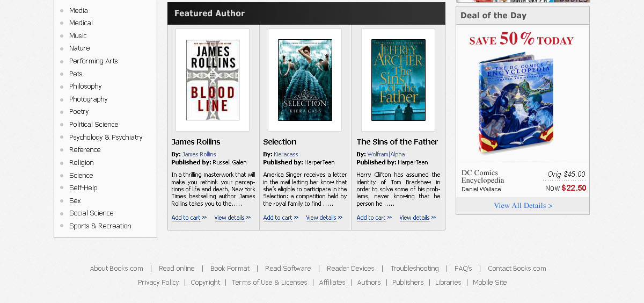Open the James Rollins title heading
644x303 pixels.
196,142
